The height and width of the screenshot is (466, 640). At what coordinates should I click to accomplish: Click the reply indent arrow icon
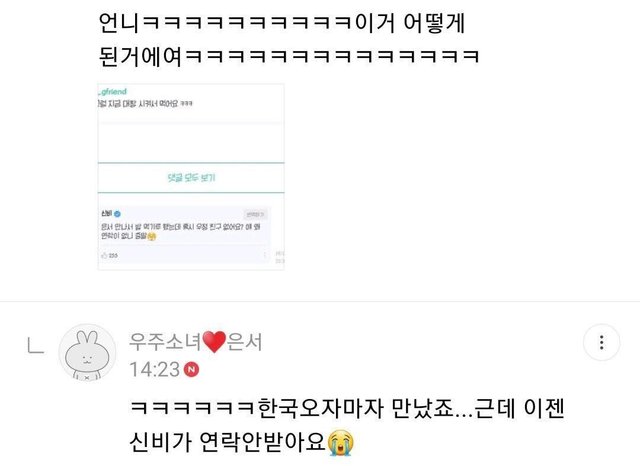(36, 345)
